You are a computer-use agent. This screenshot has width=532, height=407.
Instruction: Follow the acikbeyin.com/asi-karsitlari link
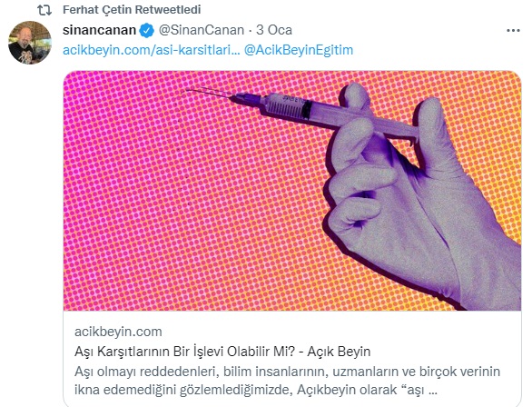[152, 50]
